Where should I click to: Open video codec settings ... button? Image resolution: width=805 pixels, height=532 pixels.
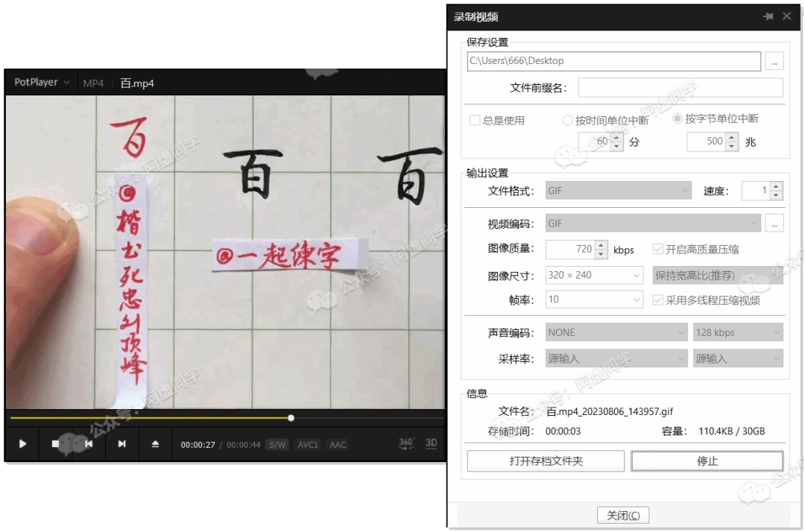pyautogui.click(x=774, y=224)
